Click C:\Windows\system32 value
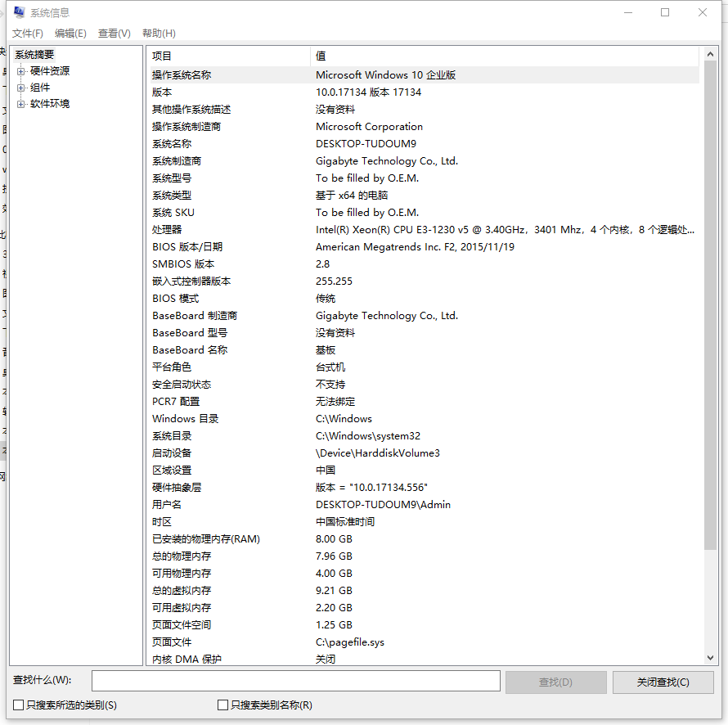 (x=368, y=436)
